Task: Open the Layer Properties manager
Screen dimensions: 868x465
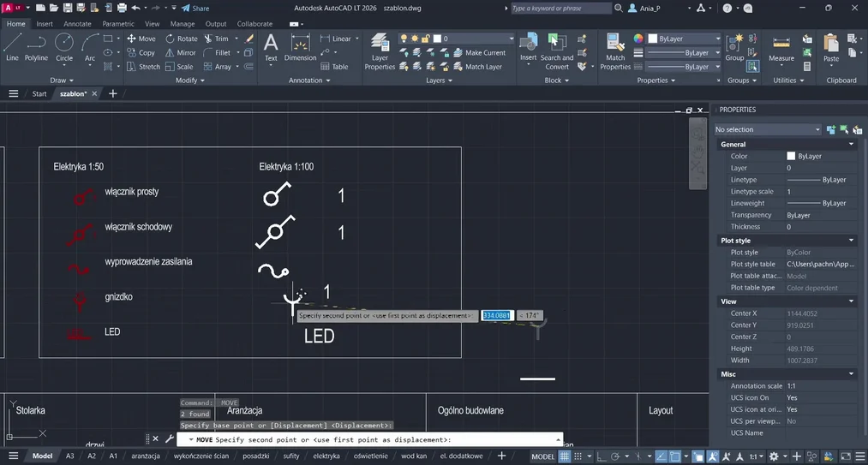Action: pyautogui.click(x=380, y=51)
